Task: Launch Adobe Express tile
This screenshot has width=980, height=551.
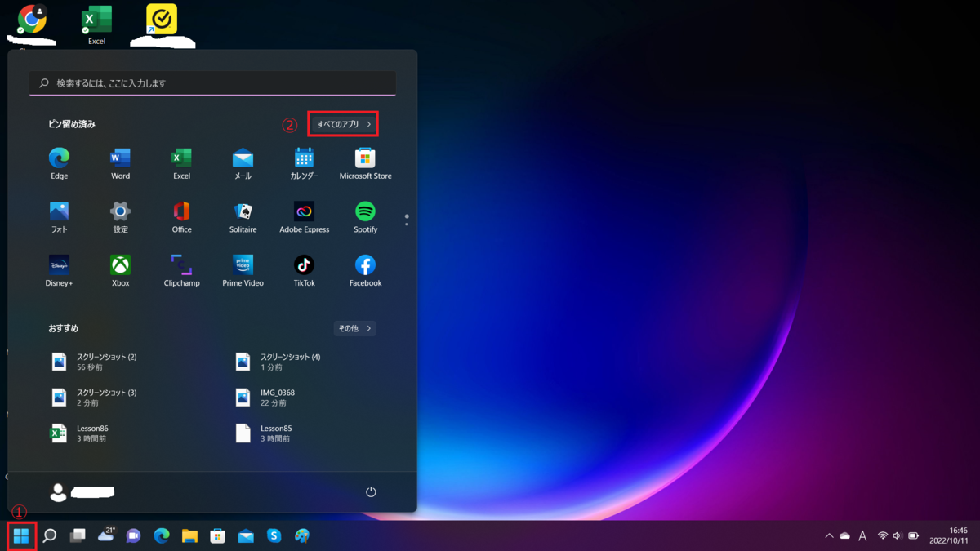Action: pos(304,217)
